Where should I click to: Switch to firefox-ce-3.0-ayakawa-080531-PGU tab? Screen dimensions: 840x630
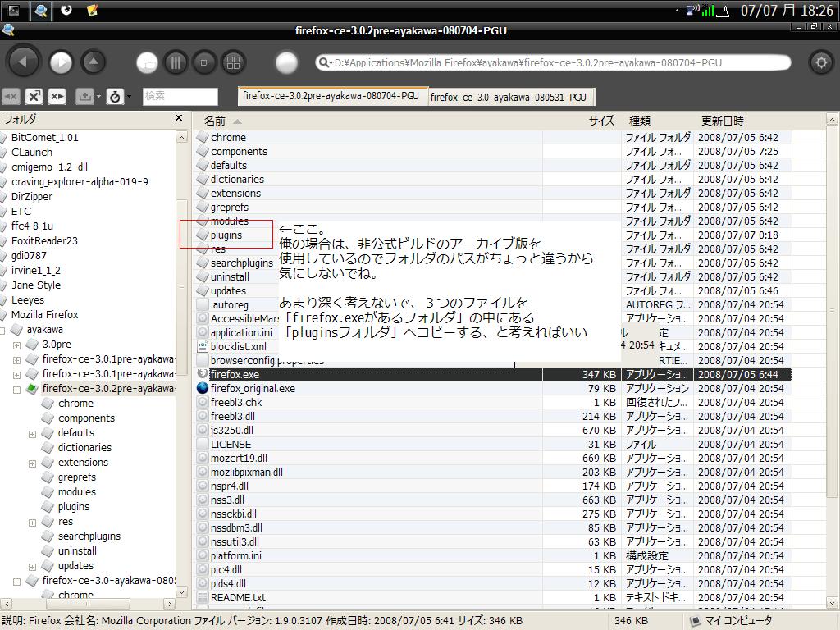click(x=512, y=98)
